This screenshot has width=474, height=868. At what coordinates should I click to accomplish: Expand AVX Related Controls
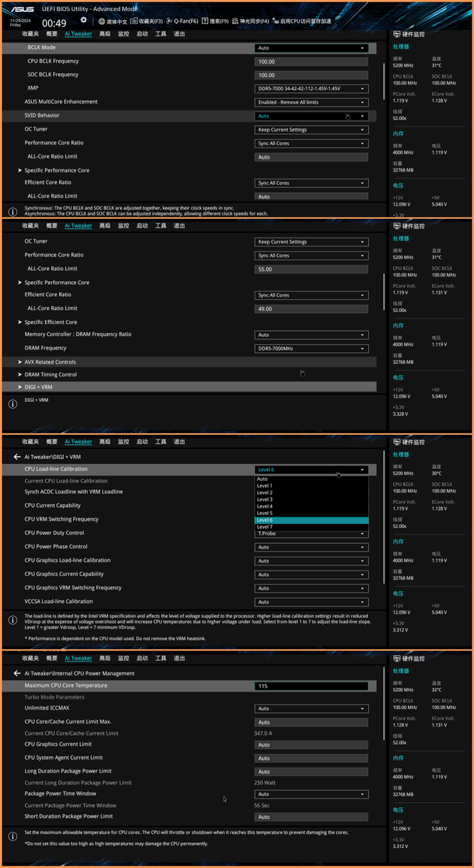tap(190, 362)
